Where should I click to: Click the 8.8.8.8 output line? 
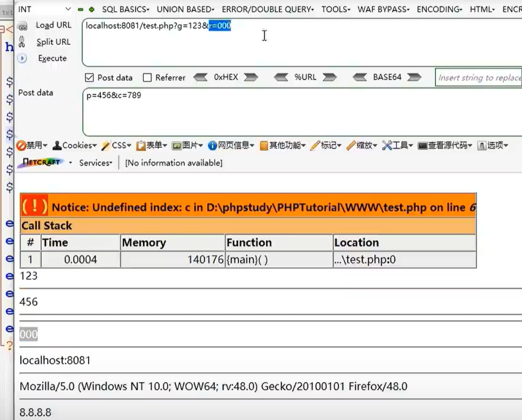[x=35, y=413]
